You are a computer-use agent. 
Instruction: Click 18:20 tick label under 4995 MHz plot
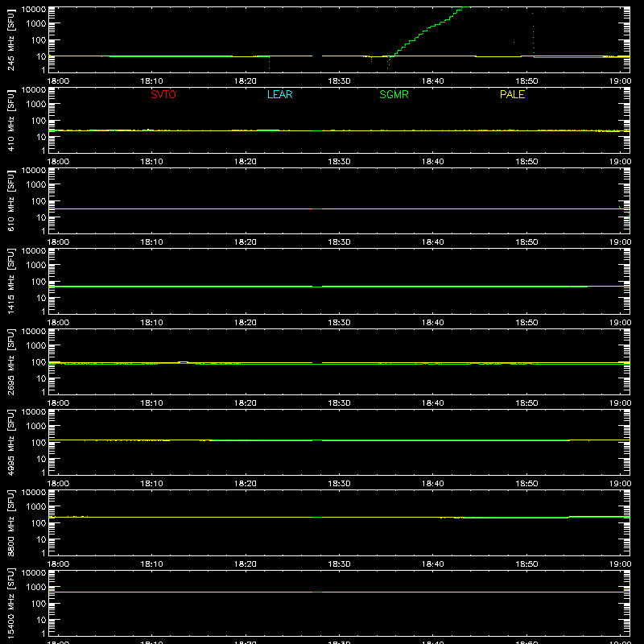(246, 484)
